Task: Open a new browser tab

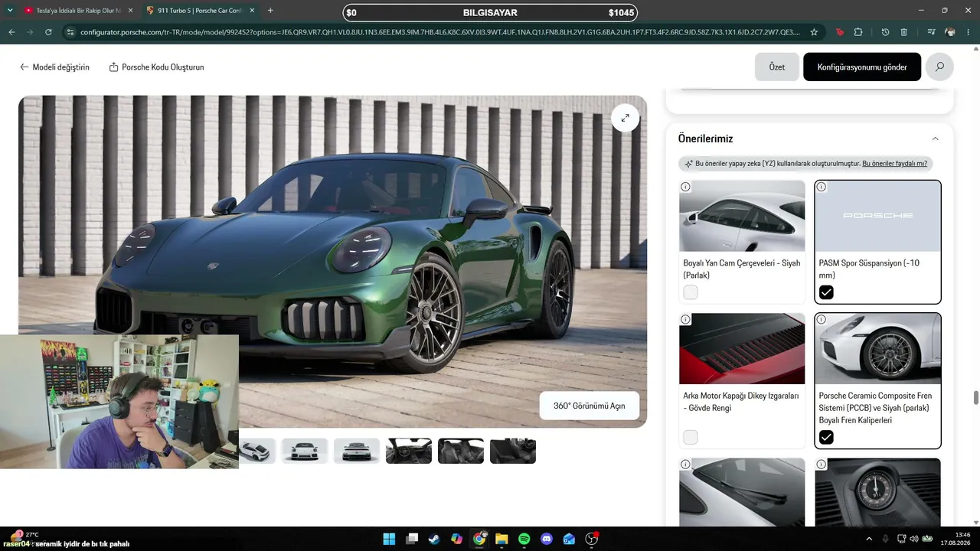Action: 270,11
